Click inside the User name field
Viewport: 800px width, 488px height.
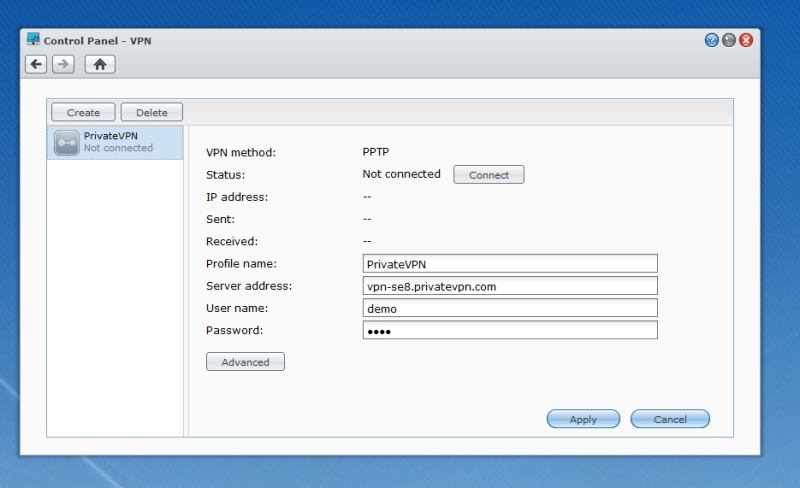click(510, 308)
